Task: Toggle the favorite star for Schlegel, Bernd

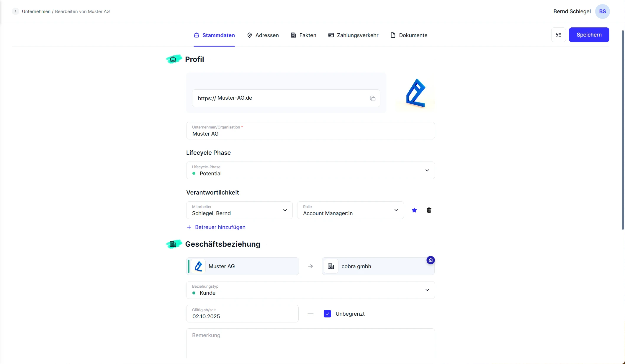Action: [414, 210]
